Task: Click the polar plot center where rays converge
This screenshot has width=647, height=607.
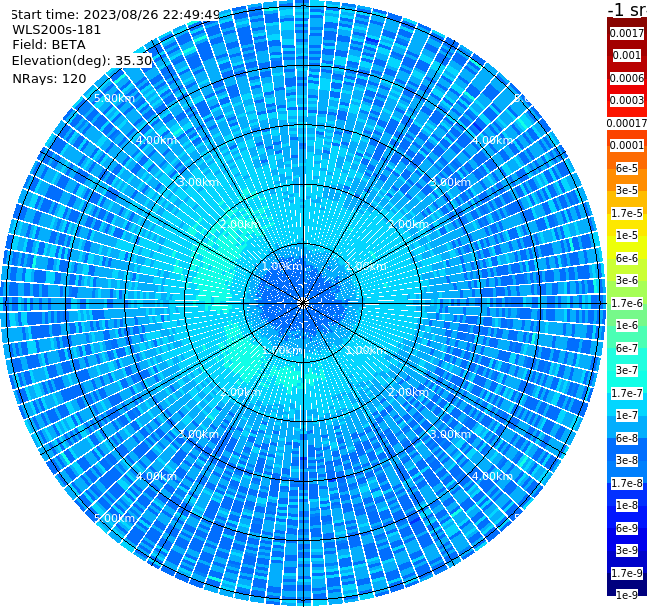Action: tap(303, 303)
